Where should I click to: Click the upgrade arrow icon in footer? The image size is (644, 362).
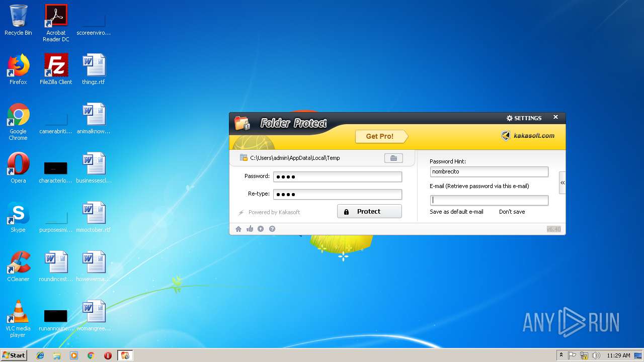(x=261, y=229)
